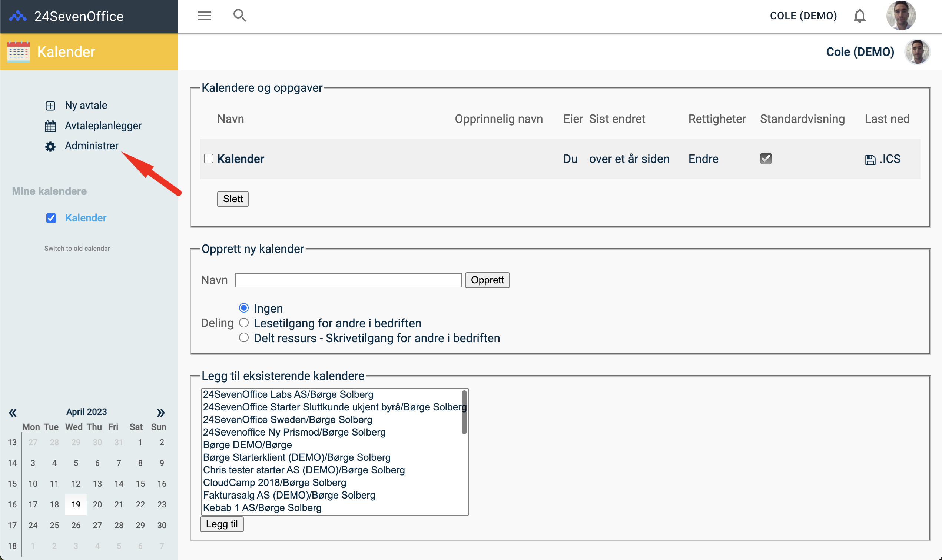Uncheck Kalender under Mine kalendere
This screenshot has width=942, height=560.
click(51, 218)
